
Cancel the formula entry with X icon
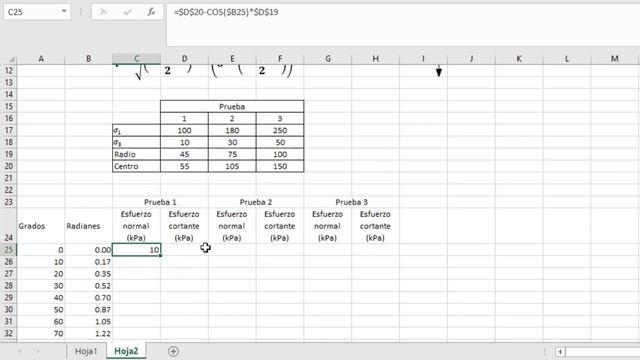click(x=103, y=12)
